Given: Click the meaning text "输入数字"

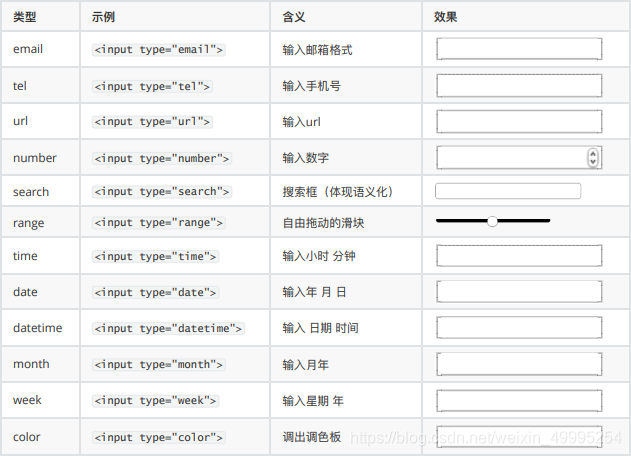Looking at the screenshot, I should point(305,158).
